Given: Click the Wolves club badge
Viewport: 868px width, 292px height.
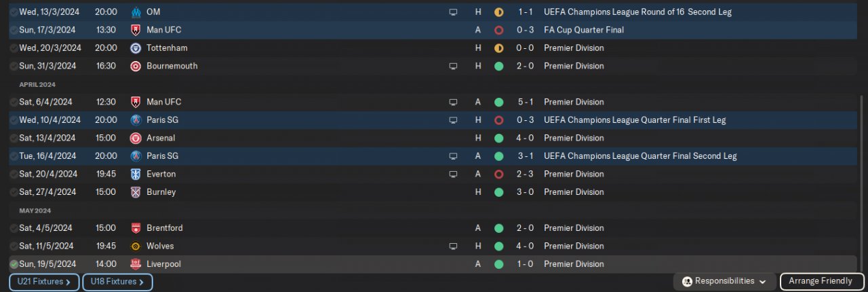Looking at the screenshot, I should click(x=136, y=246).
